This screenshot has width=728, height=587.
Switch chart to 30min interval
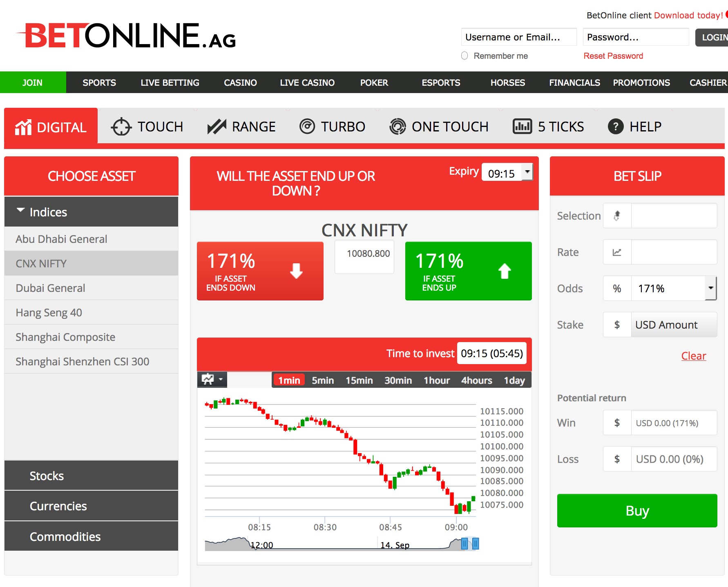coord(398,380)
